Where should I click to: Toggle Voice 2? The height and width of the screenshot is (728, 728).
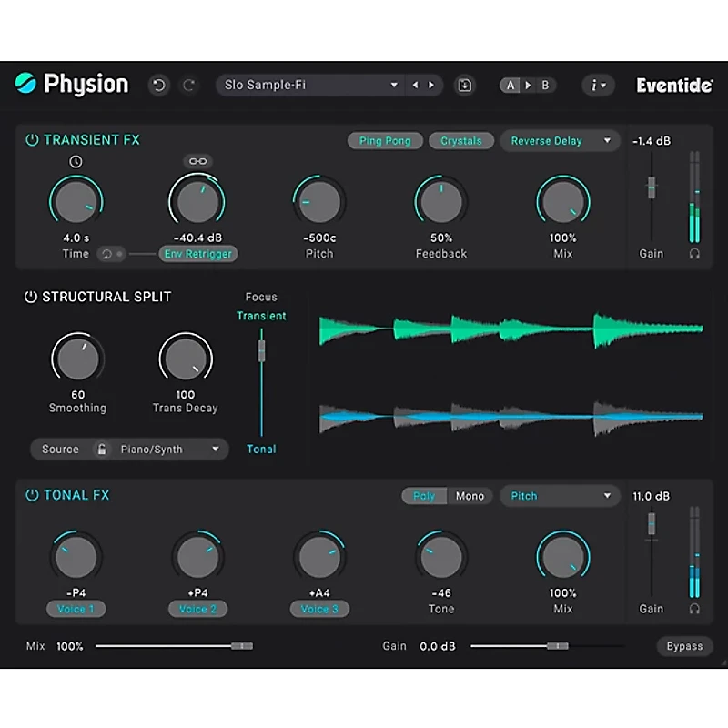pos(197,609)
